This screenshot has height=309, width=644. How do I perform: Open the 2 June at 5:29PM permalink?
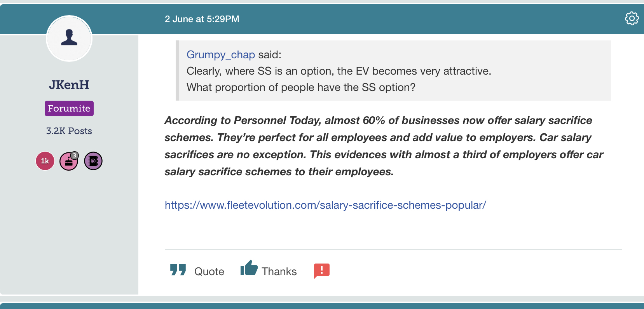202,19
